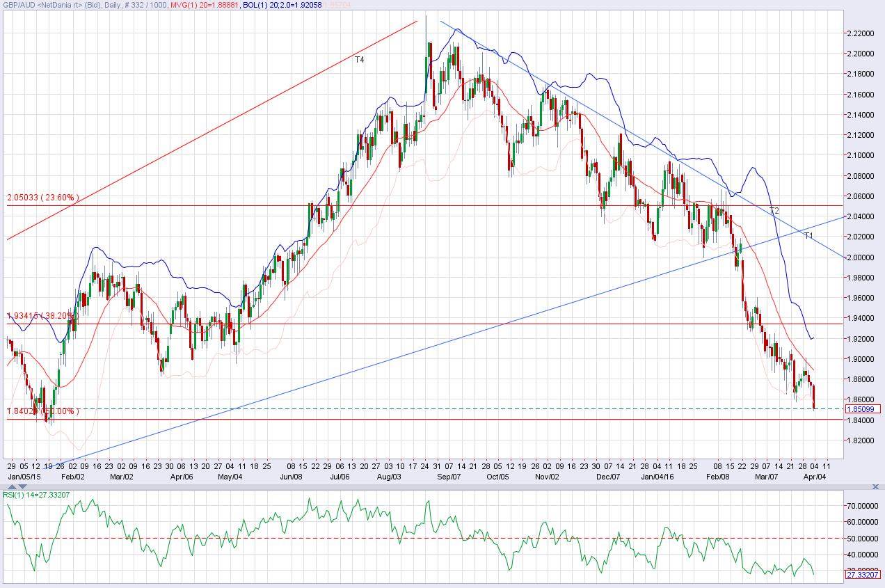Click the 2.20000 price axis label

click(861, 54)
